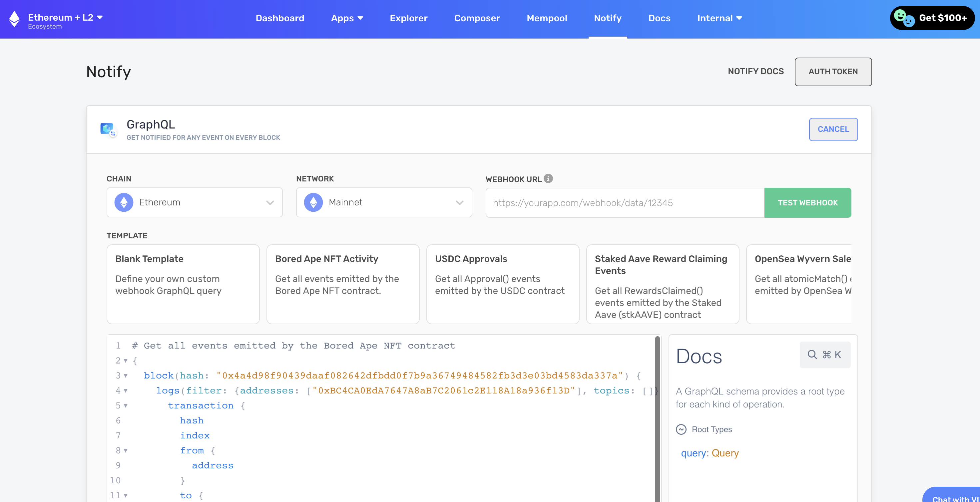The width and height of the screenshot is (980, 502).
Task: Fold the from block on line 8
Action: click(126, 451)
